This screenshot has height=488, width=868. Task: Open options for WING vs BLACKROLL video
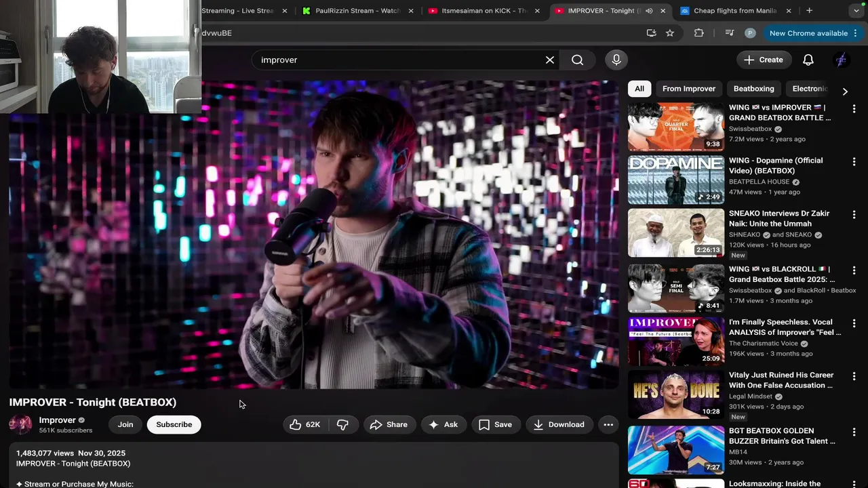854,270
